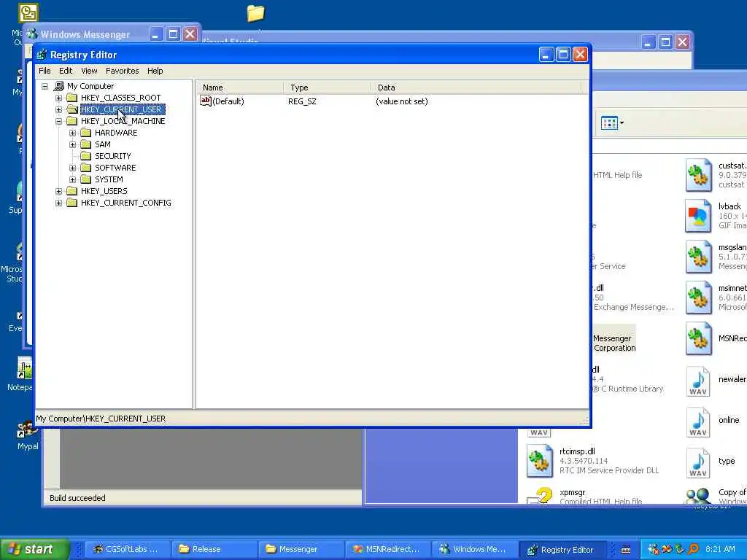Click the clock showing 8:21 AM
747x560 pixels.
720,549
